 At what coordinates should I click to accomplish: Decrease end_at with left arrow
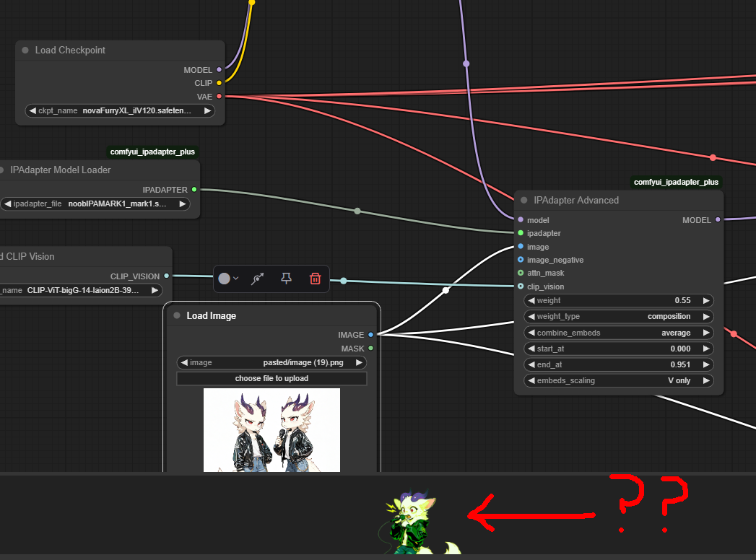click(531, 364)
